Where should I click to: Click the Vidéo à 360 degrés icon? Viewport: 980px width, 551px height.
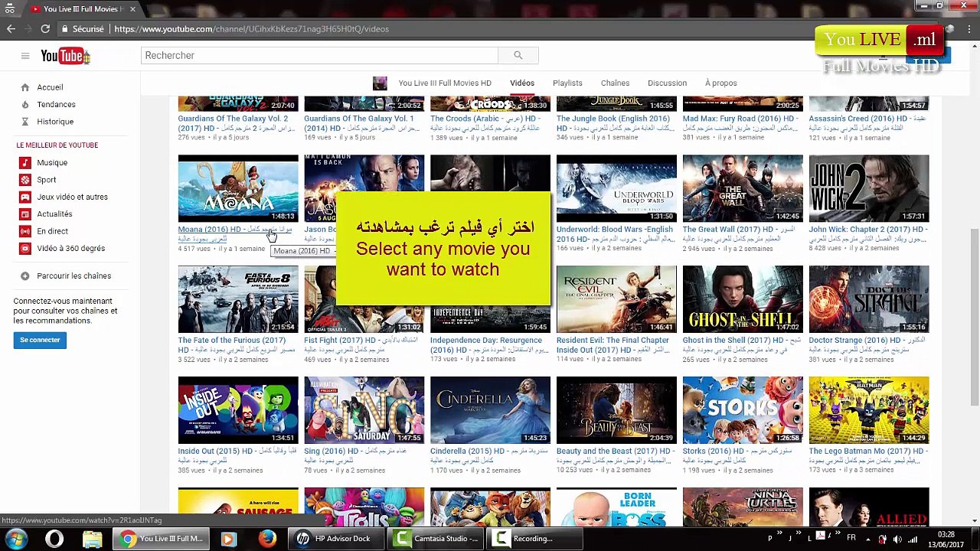[25, 248]
